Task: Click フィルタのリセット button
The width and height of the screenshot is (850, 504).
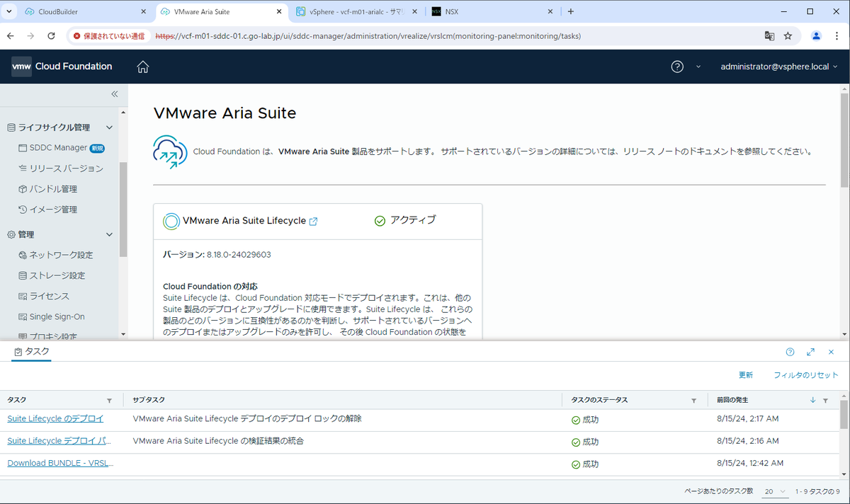Action: (806, 375)
